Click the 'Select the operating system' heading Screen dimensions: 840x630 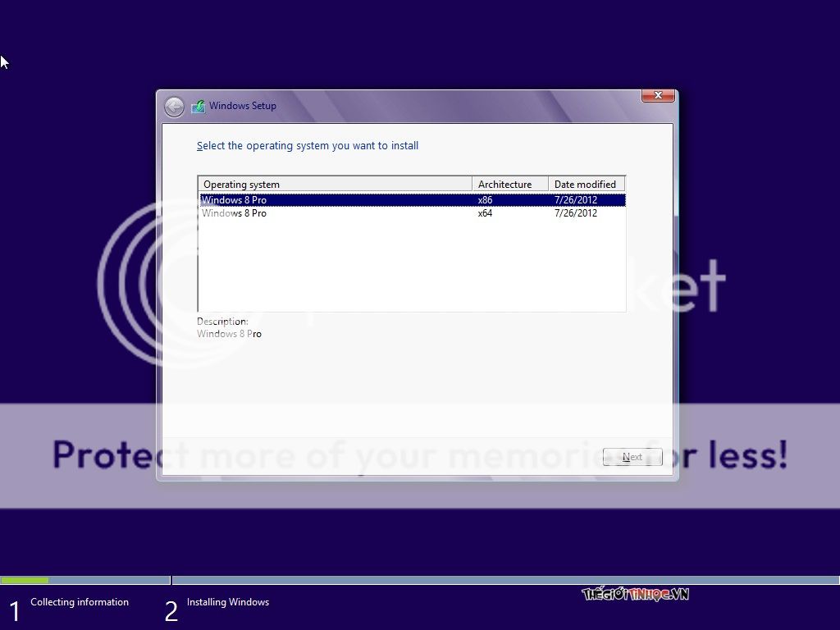tap(308, 146)
